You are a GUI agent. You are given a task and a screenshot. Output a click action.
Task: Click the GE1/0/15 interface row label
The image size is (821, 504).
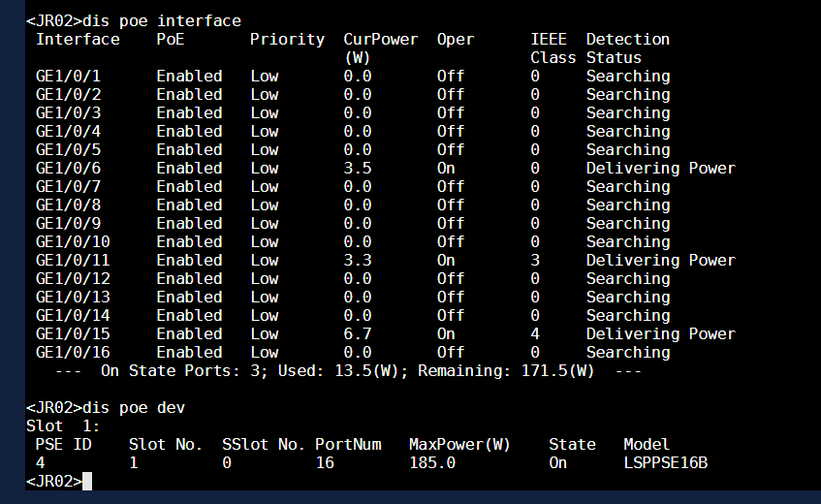(73, 334)
